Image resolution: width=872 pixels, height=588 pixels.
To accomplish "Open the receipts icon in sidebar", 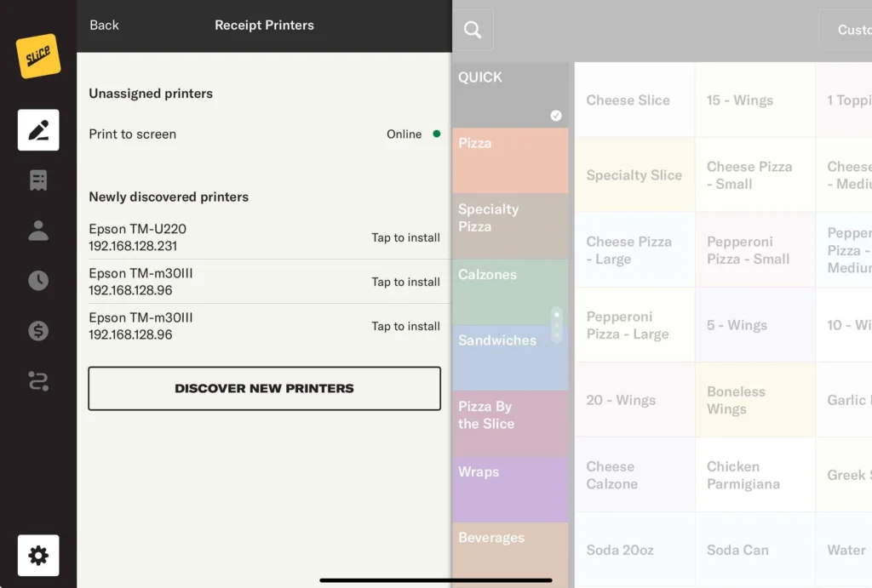I will [x=38, y=180].
